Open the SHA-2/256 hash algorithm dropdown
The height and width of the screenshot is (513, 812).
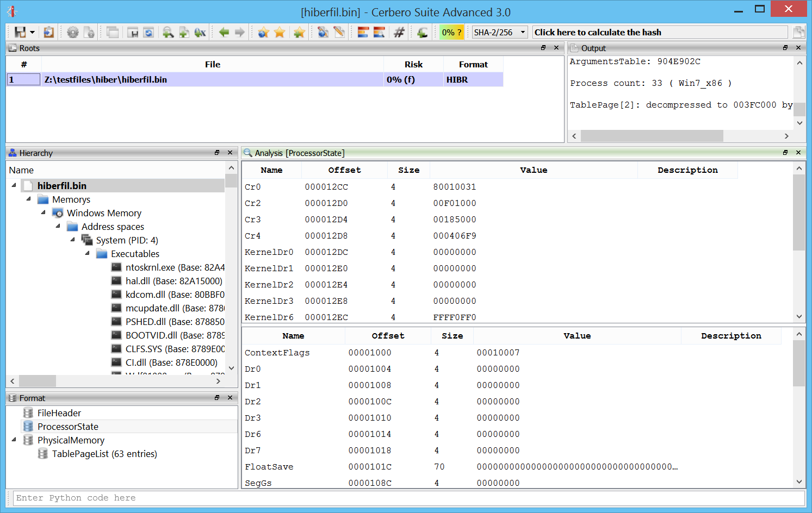pos(500,33)
